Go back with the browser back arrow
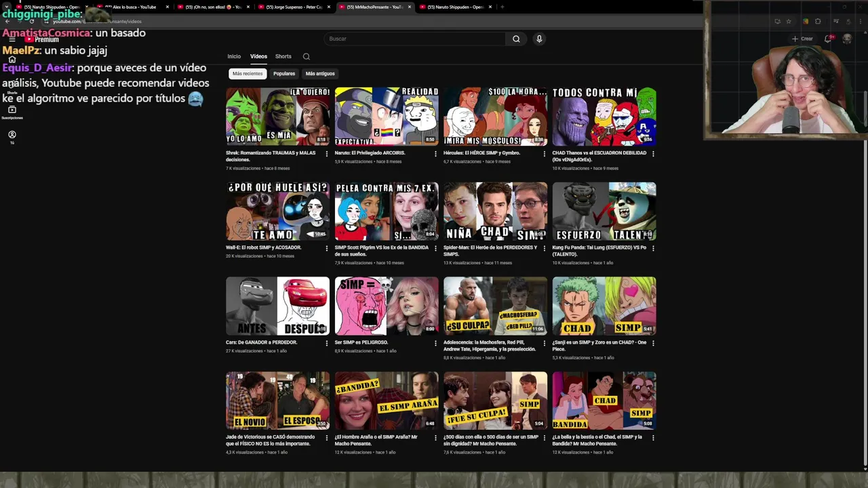Viewport: 868px width, 488px height. pyautogui.click(x=7, y=21)
